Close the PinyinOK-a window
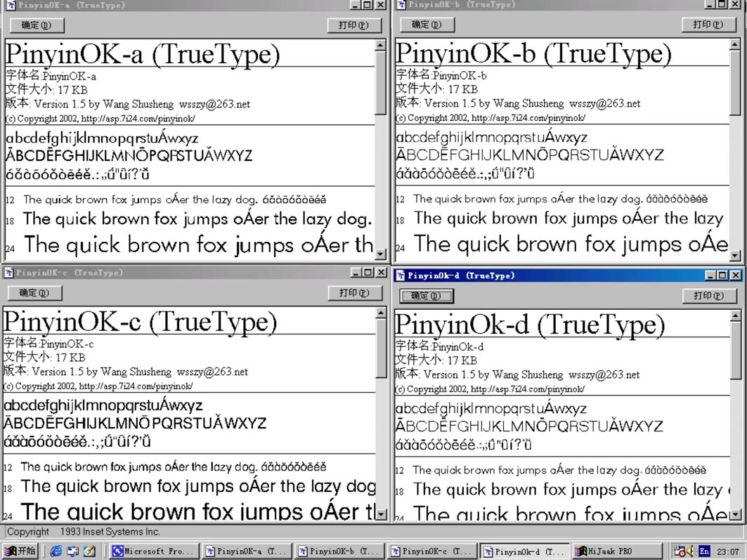The width and height of the screenshot is (747, 560). pos(380,5)
